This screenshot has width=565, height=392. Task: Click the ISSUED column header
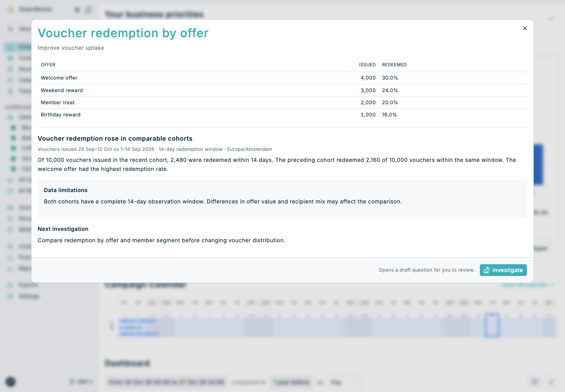(367, 65)
